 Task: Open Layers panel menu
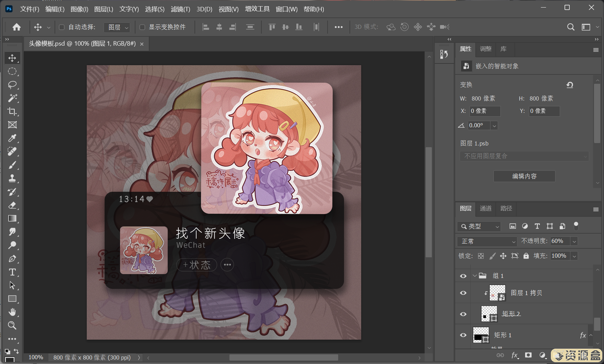(x=596, y=209)
